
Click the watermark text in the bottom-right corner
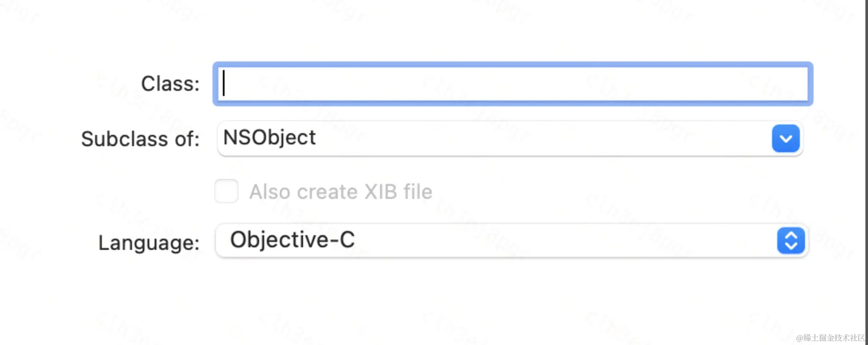pos(830,338)
